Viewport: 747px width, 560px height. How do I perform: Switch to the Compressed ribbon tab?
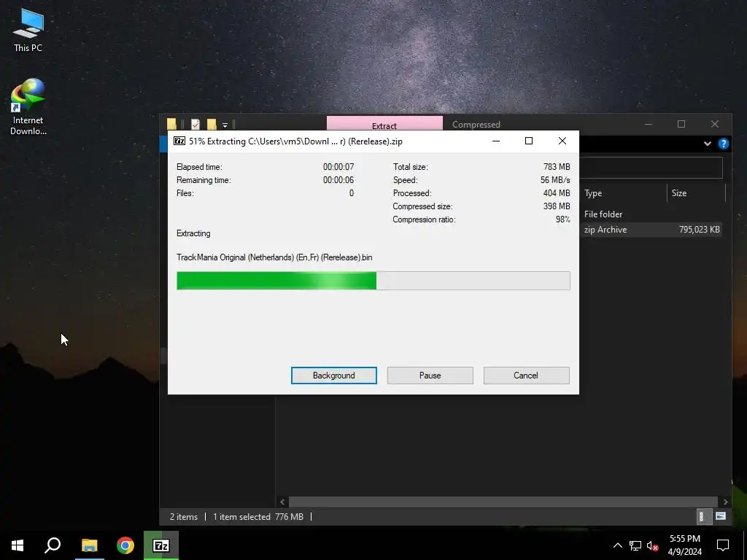tap(476, 124)
